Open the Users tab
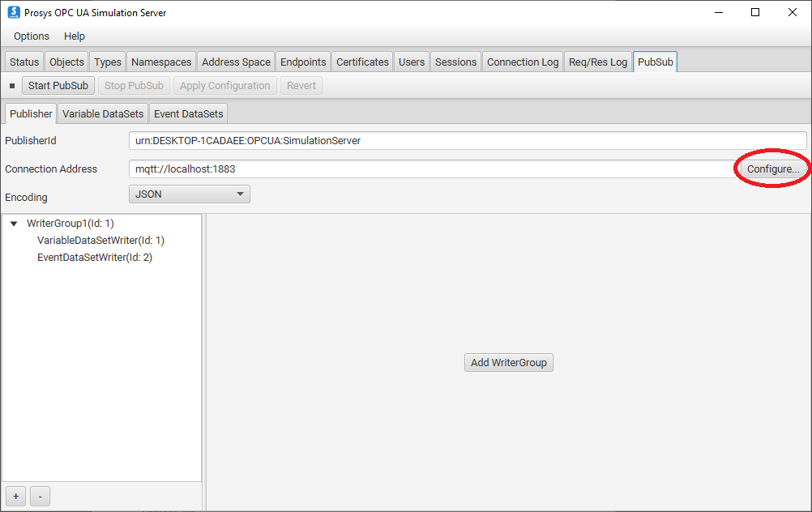This screenshot has height=512, width=812. (412, 62)
